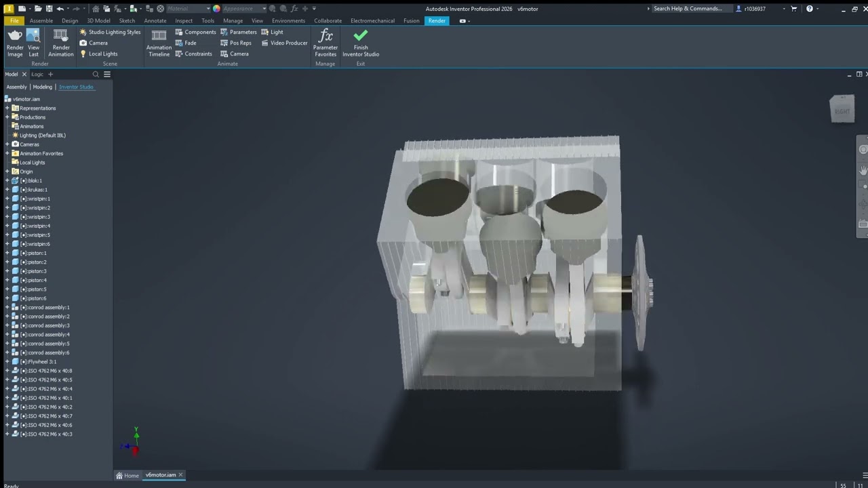Close the Model browser tab

pos(24,75)
